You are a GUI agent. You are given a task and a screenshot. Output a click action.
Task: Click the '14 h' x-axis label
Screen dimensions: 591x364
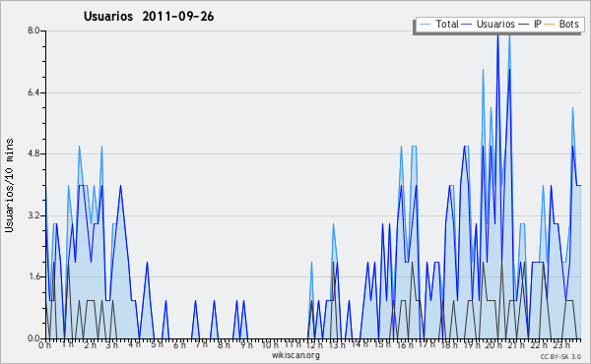360,345
